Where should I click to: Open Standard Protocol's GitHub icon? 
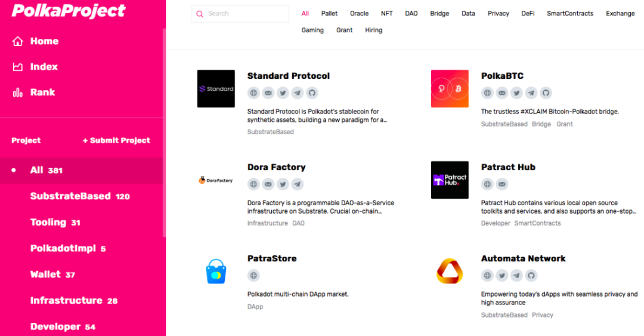tap(312, 93)
